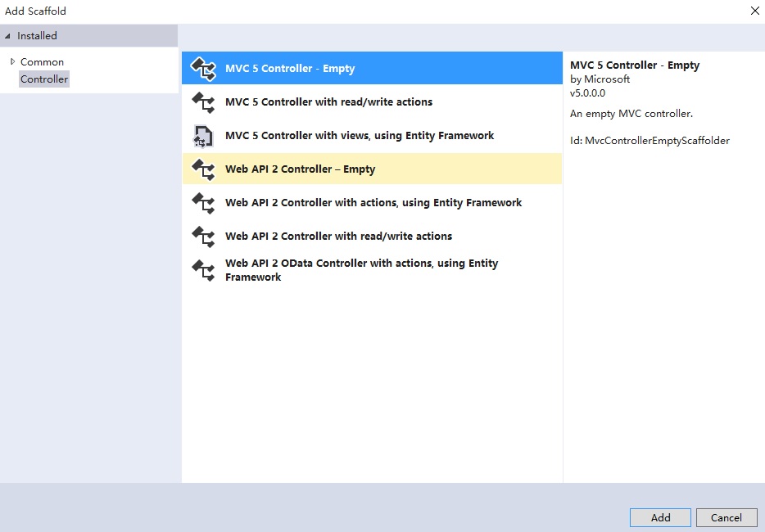The height and width of the screenshot is (532, 765).
Task: Click the details pane title MVC 5 Controller - Empty
Action: pos(635,65)
